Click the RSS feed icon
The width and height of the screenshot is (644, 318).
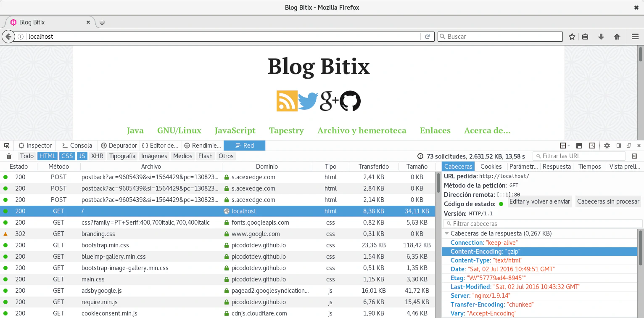coord(287,101)
